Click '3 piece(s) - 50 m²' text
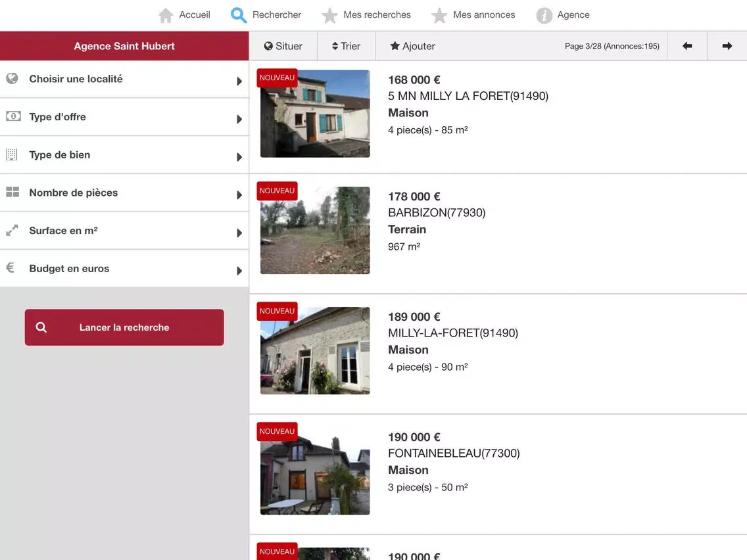Image resolution: width=747 pixels, height=560 pixels. tap(428, 487)
